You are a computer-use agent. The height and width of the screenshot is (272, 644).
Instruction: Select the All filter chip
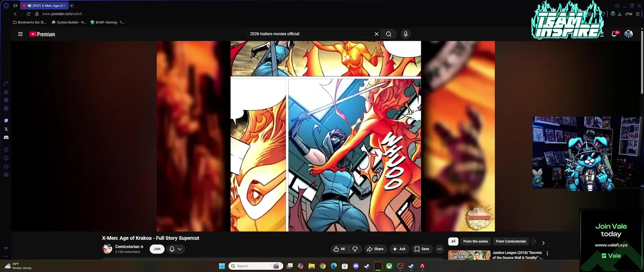click(x=453, y=241)
